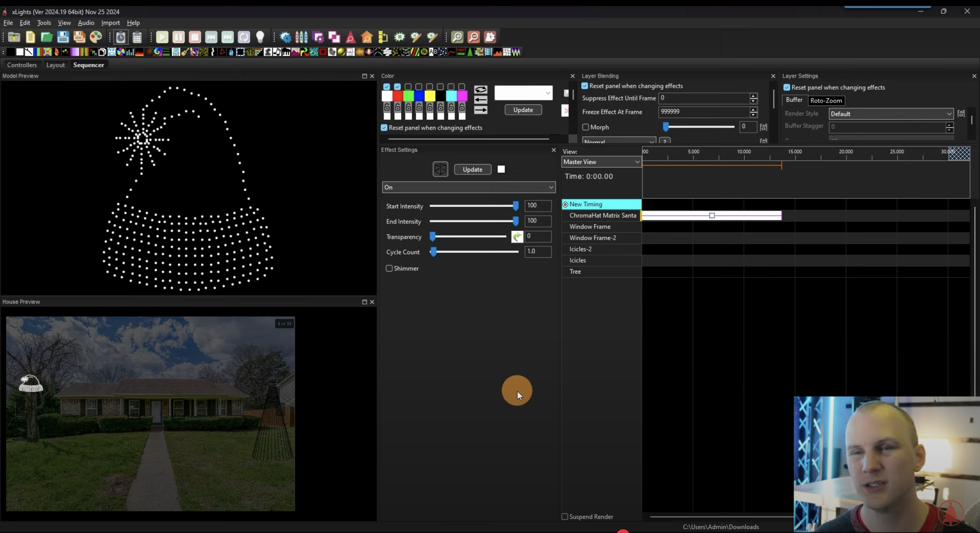This screenshot has height=533, width=980.
Task: Click the red color swatch
Action: [x=397, y=96]
